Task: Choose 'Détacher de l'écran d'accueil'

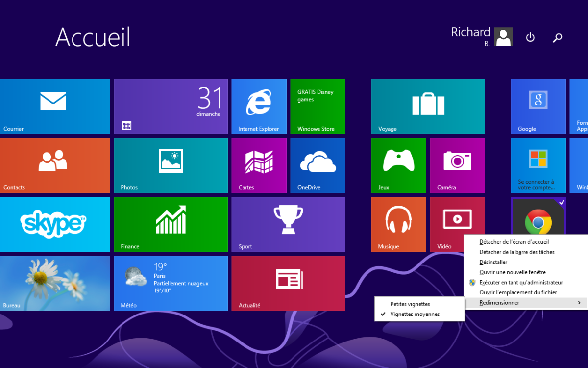Action: pos(525,242)
